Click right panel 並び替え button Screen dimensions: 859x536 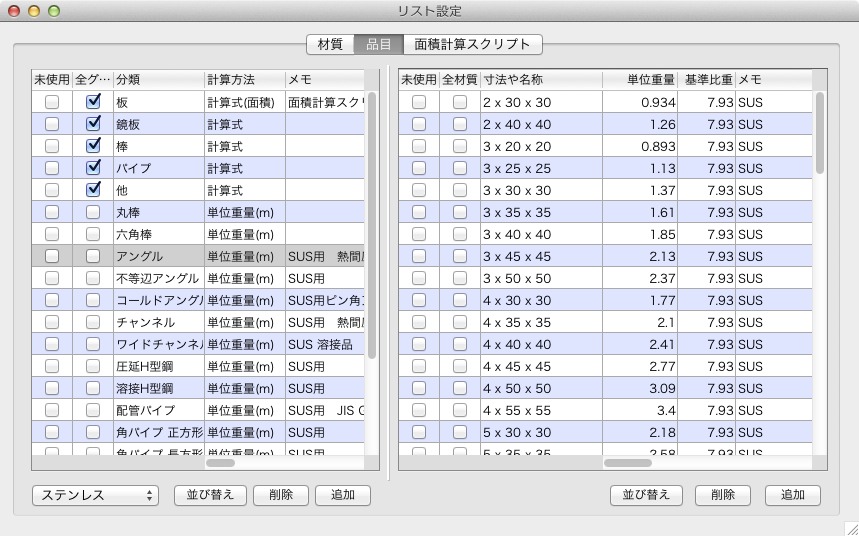click(646, 495)
